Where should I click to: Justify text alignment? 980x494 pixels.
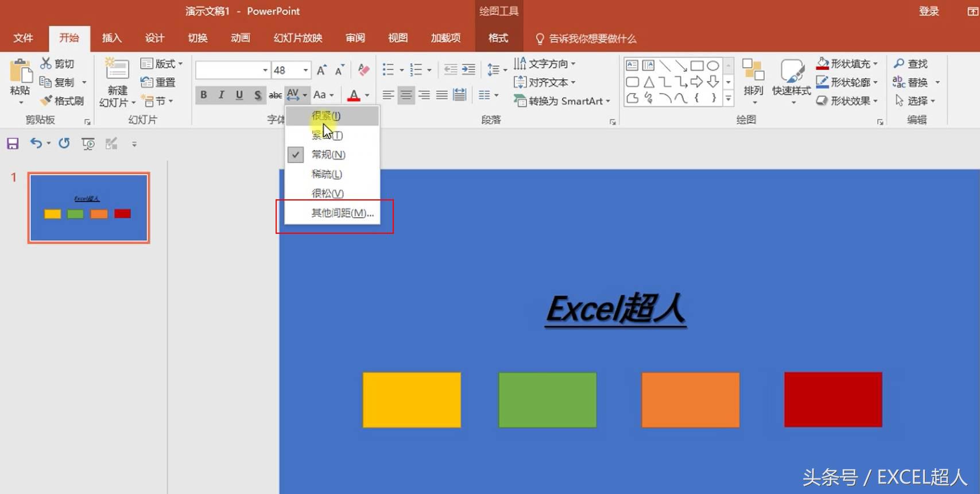tap(441, 95)
